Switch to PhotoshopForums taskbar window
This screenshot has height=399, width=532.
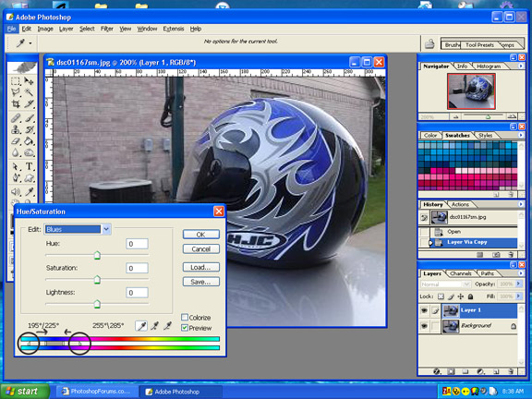click(x=97, y=392)
